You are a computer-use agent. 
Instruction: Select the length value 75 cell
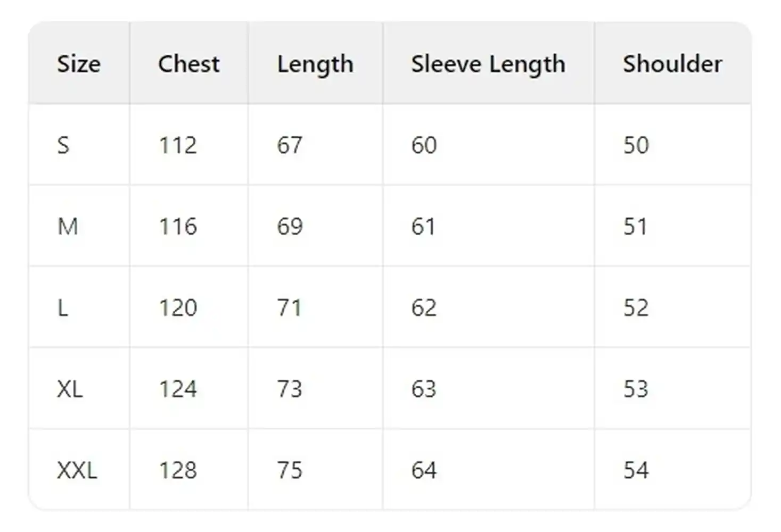pos(289,470)
